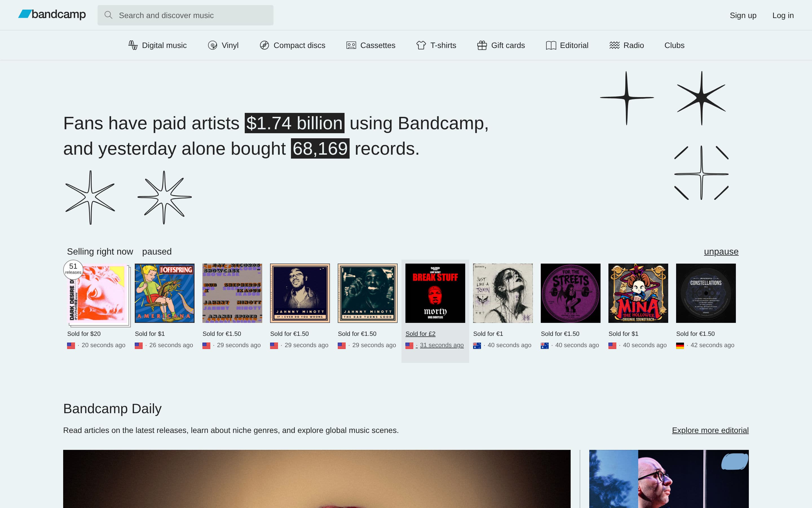The height and width of the screenshot is (508, 812).
Task: Click the Log in link
Action: tap(783, 16)
